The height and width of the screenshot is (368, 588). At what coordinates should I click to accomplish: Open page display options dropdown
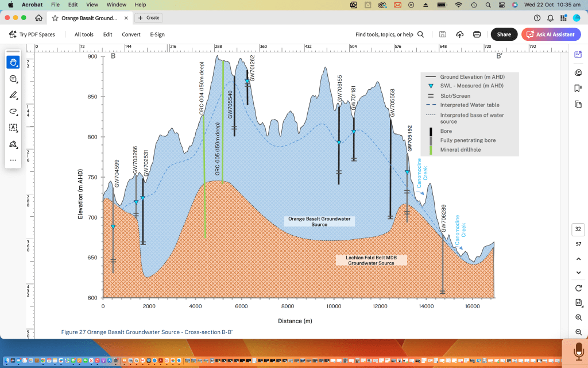(x=578, y=302)
